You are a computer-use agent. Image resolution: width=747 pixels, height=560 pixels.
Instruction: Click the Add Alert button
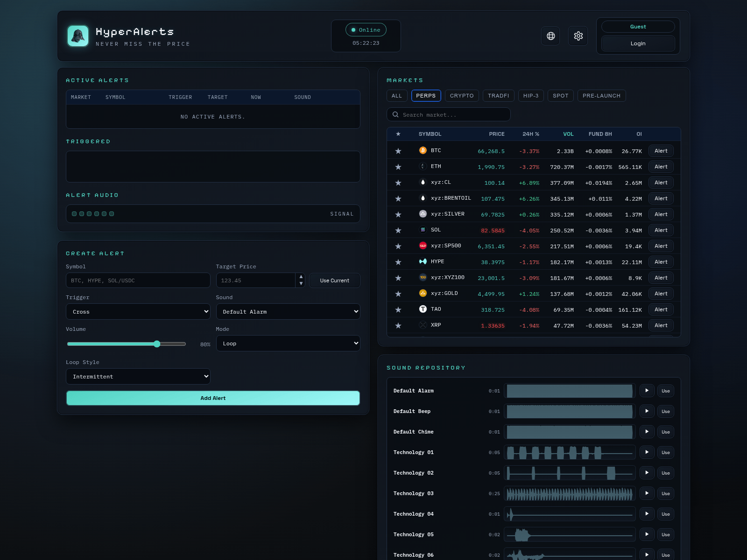click(x=213, y=398)
